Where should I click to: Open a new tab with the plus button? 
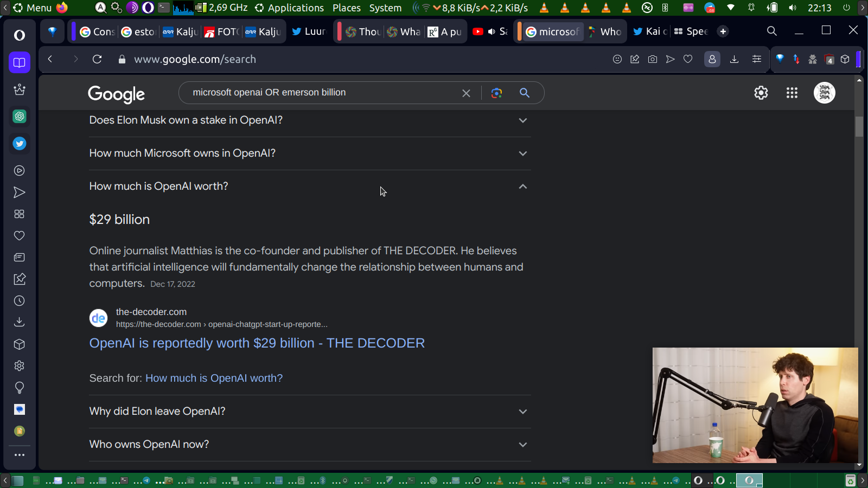(723, 31)
